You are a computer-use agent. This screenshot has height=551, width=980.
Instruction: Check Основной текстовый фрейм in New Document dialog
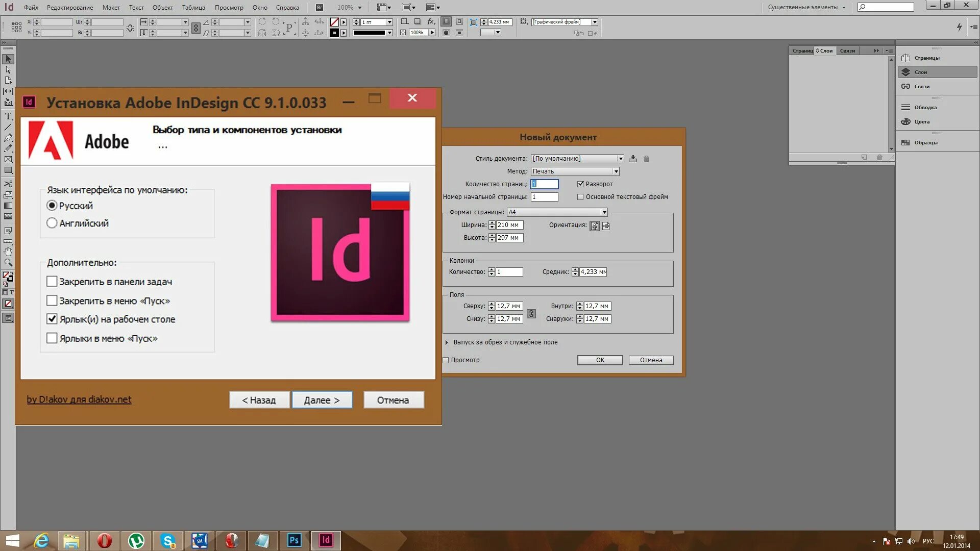pos(580,196)
